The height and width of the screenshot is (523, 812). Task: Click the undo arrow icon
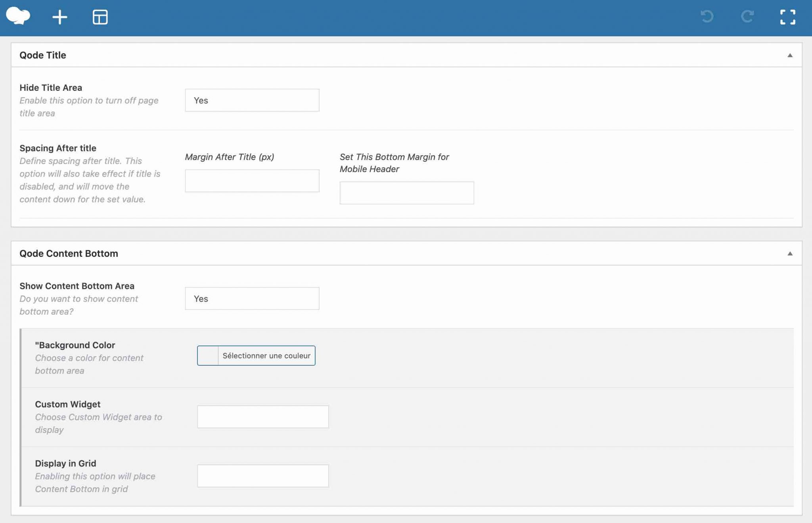coord(707,17)
